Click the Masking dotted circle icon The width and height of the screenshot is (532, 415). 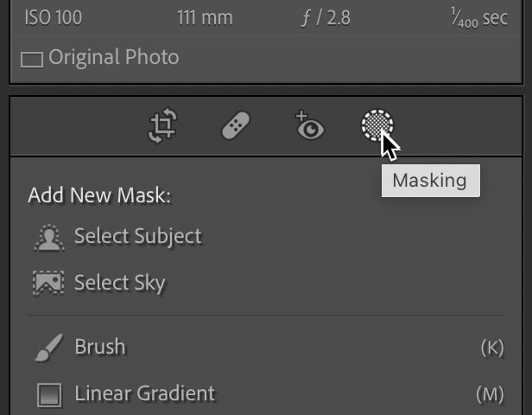[x=377, y=124]
